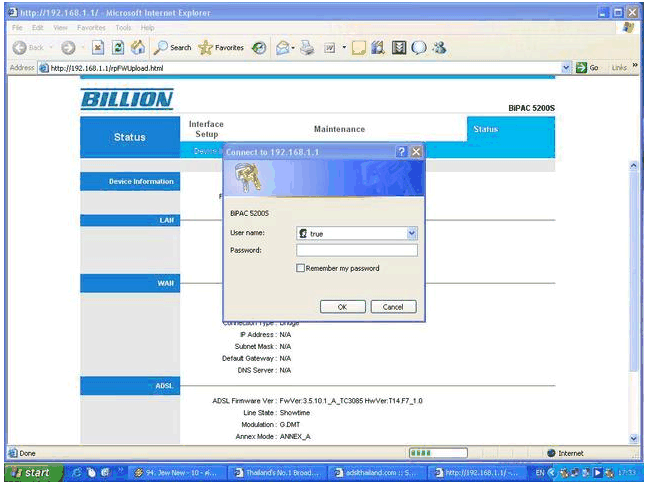Open the Favorites star button

pyautogui.click(x=221, y=48)
